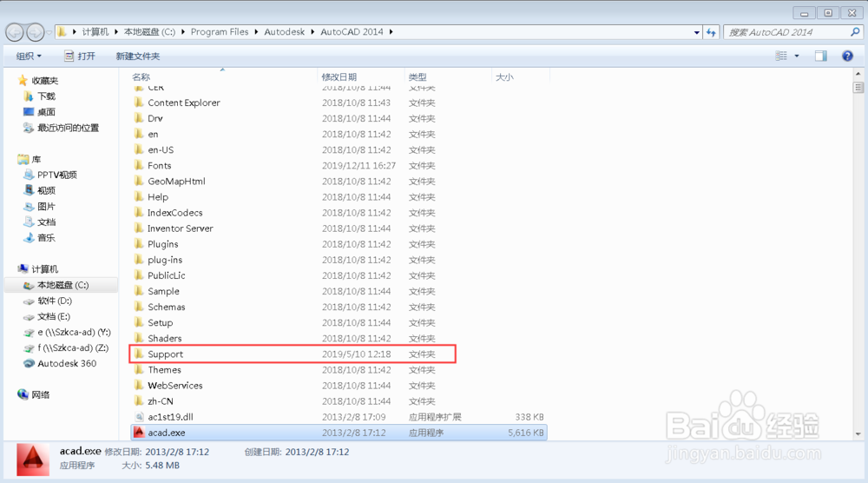Viewport: 868px width, 483px height.
Task: Open 音乐 library
Action: (x=47, y=238)
